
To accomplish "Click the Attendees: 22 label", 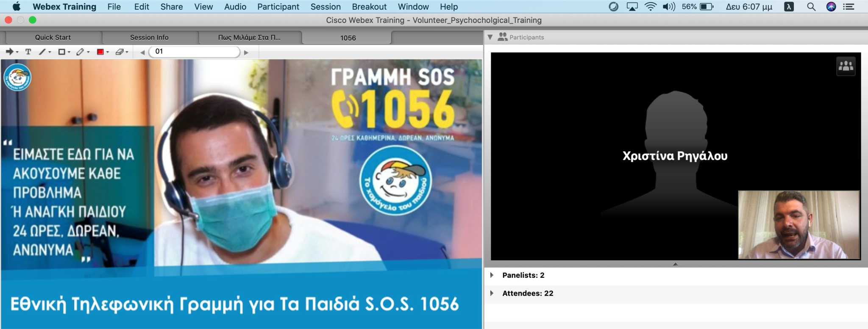I will (528, 293).
